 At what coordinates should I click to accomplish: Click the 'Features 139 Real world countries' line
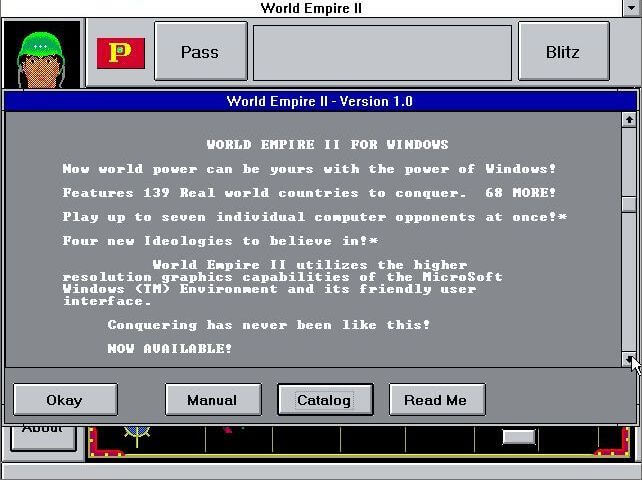pyautogui.click(x=309, y=193)
